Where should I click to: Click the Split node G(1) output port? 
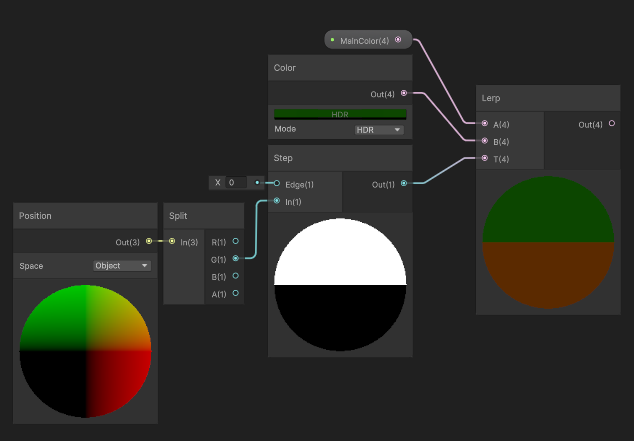pos(236,258)
